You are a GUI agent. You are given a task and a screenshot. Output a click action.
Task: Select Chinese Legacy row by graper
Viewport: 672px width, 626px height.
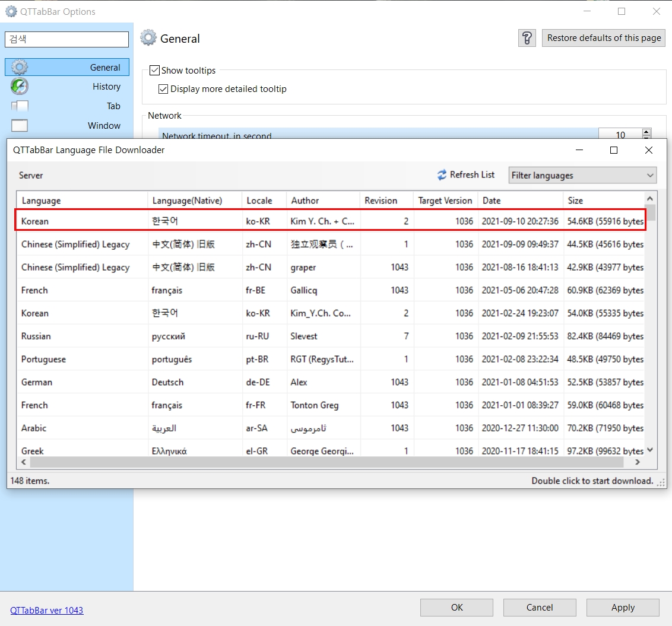tap(331, 268)
